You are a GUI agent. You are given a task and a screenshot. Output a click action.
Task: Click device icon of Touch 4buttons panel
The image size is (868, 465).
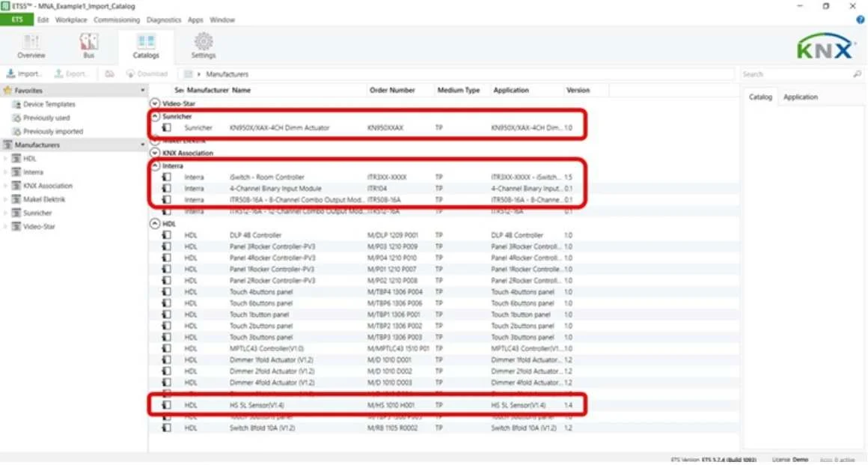[166, 291]
